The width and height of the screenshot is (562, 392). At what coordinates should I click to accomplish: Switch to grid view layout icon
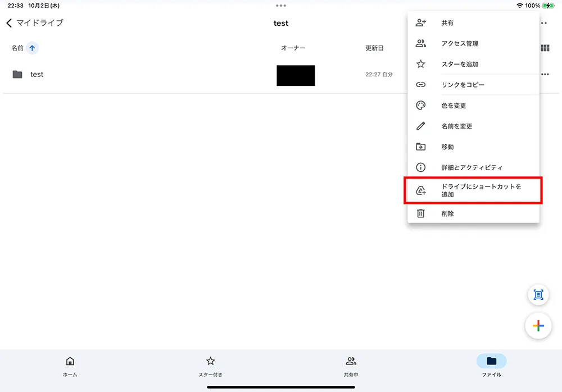(x=545, y=48)
